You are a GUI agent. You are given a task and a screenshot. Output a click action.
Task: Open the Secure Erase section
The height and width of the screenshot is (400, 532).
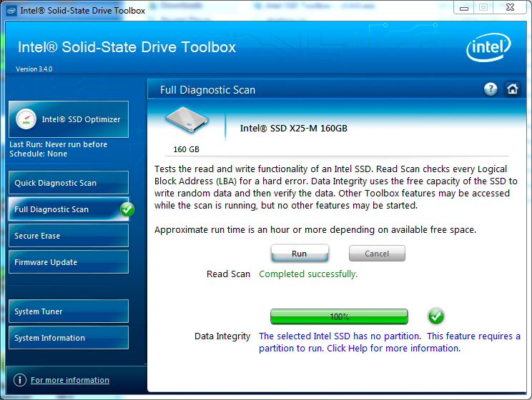click(69, 236)
